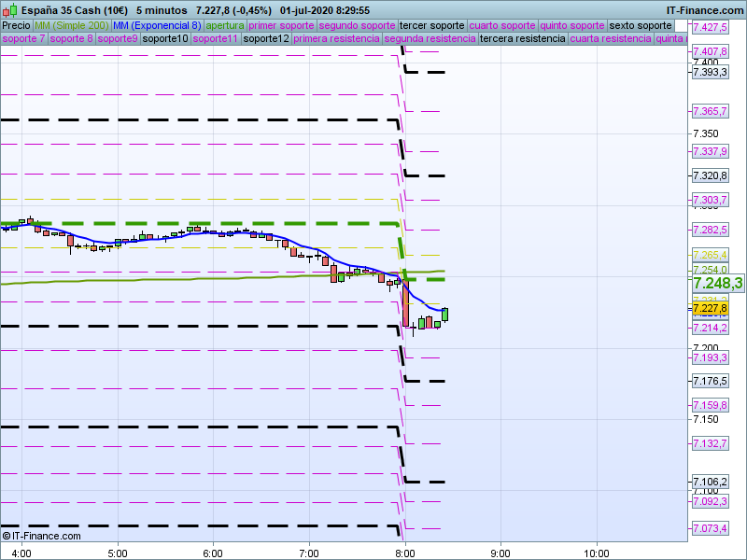Click the primer soporte label
This screenshot has width=747, height=560.
(281, 26)
